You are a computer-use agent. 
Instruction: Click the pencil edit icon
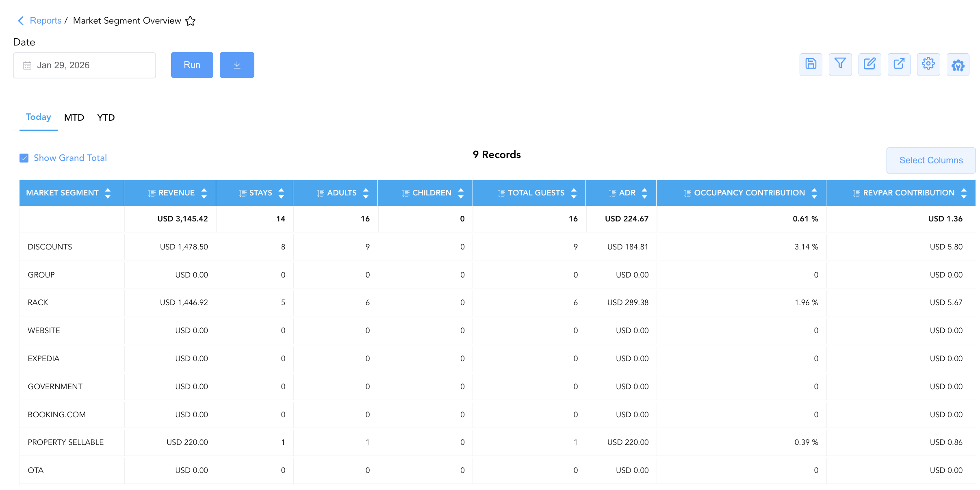click(869, 64)
